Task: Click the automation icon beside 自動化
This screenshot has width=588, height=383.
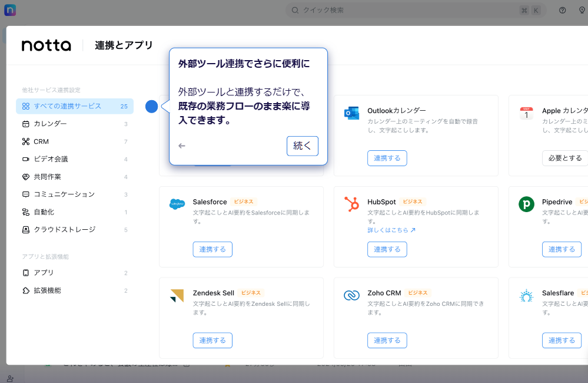Action: point(25,212)
